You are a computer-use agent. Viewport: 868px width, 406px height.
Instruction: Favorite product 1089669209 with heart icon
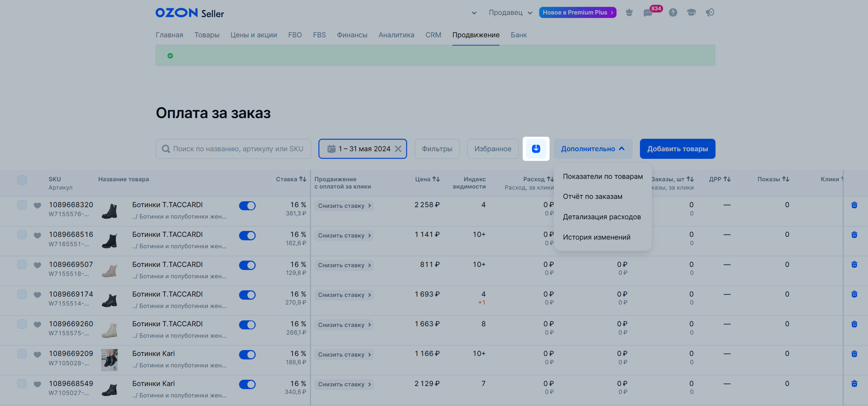(37, 354)
